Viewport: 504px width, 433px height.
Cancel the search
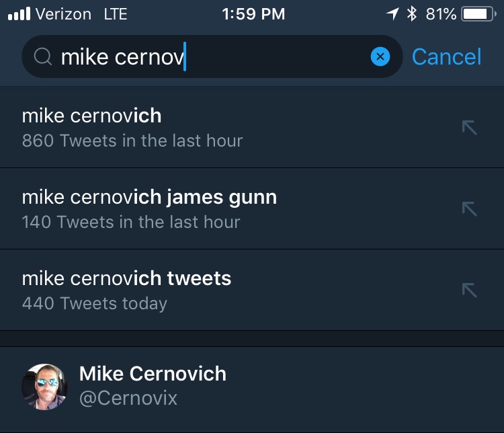(446, 56)
